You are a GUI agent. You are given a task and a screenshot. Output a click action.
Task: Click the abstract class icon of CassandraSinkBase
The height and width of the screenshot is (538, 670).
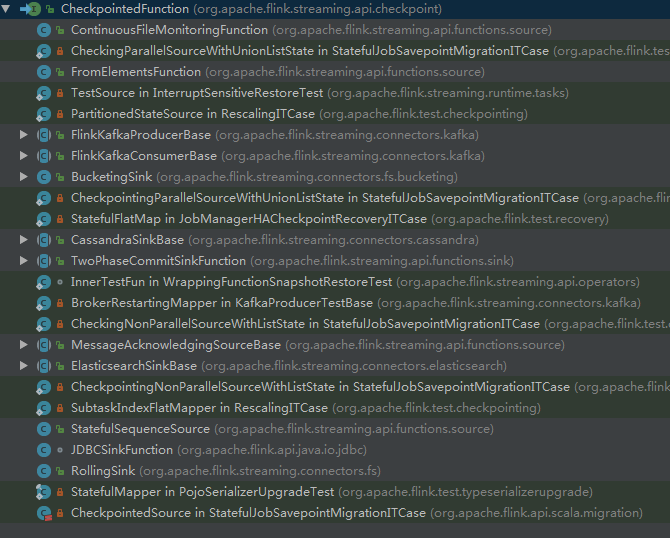[x=44, y=240]
